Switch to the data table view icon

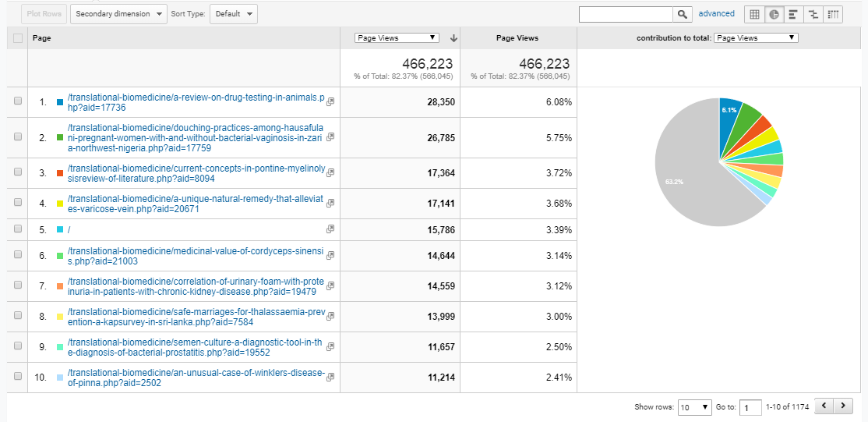754,14
